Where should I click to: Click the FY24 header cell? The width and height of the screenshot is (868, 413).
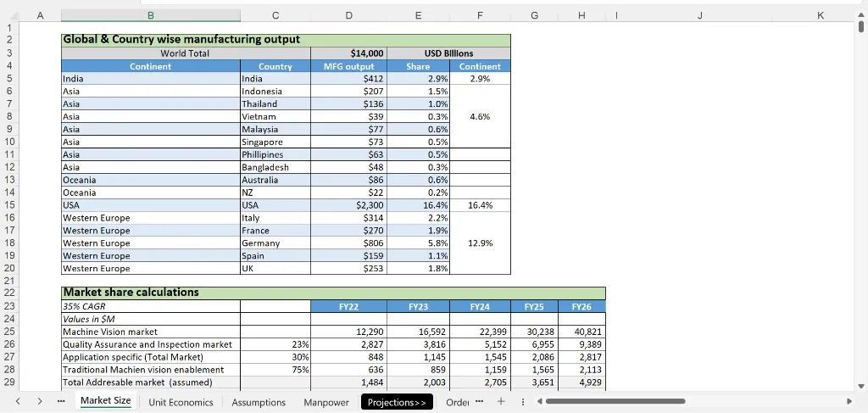coord(480,306)
